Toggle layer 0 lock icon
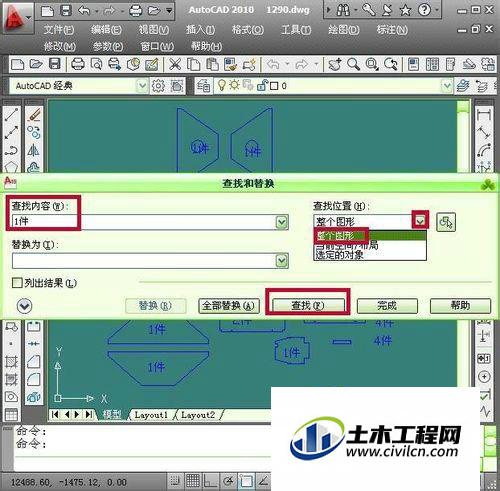Screen dimensions: 500x491 coord(262,86)
